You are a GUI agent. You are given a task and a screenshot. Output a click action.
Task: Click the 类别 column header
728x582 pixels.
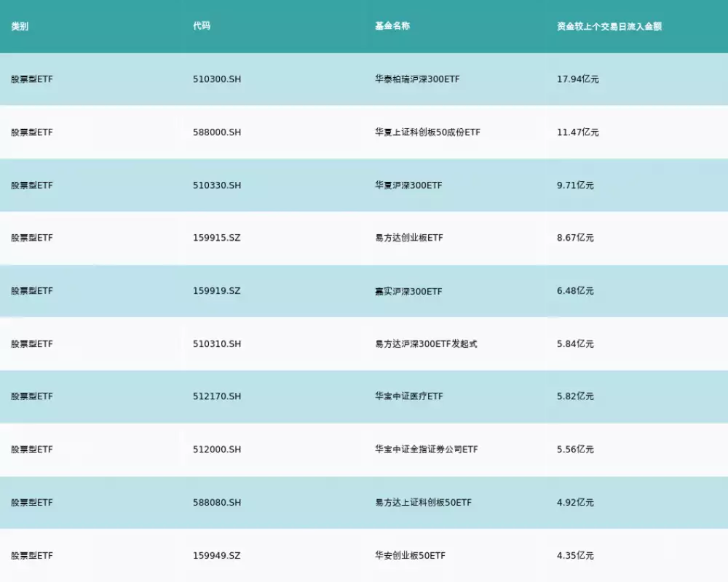[20, 26]
